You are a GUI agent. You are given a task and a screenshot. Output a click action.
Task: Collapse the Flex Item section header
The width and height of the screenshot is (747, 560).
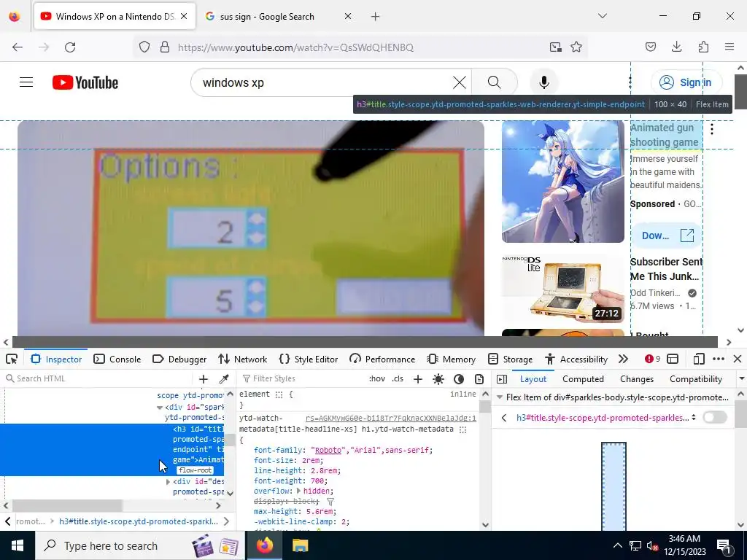click(500, 397)
